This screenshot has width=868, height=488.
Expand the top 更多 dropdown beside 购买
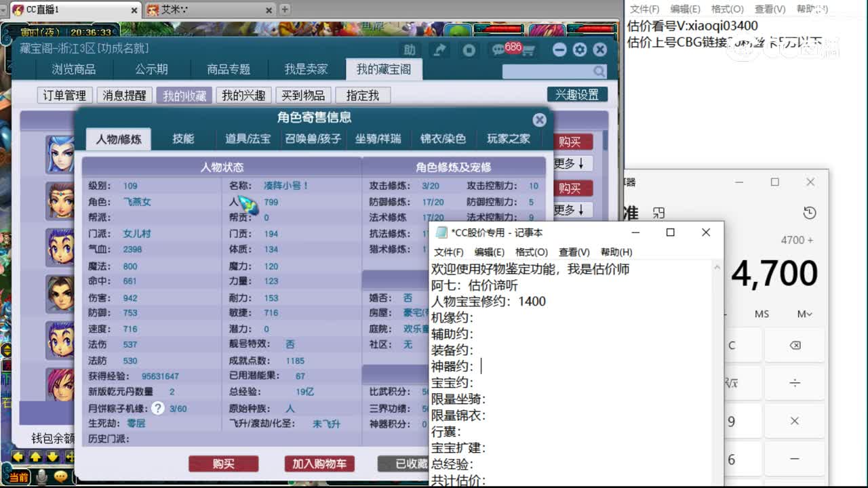tap(572, 163)
